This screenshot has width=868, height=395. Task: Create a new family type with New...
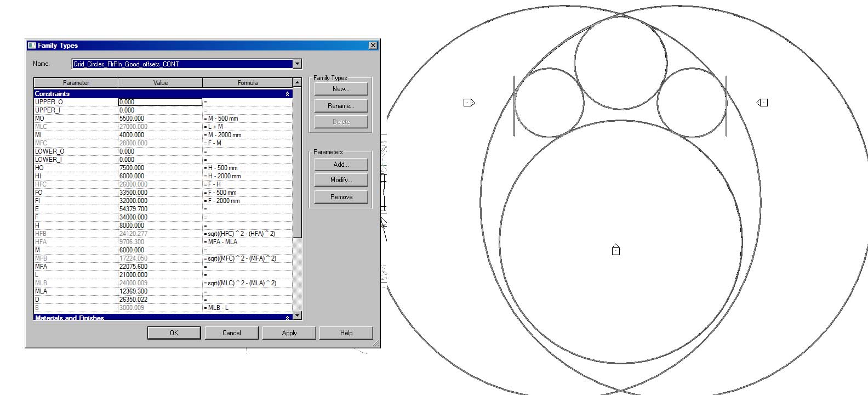[x=341, y=89]
